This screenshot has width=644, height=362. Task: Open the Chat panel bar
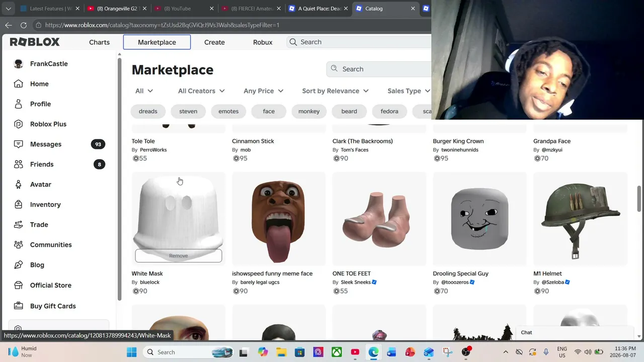[x=575, y=332]
